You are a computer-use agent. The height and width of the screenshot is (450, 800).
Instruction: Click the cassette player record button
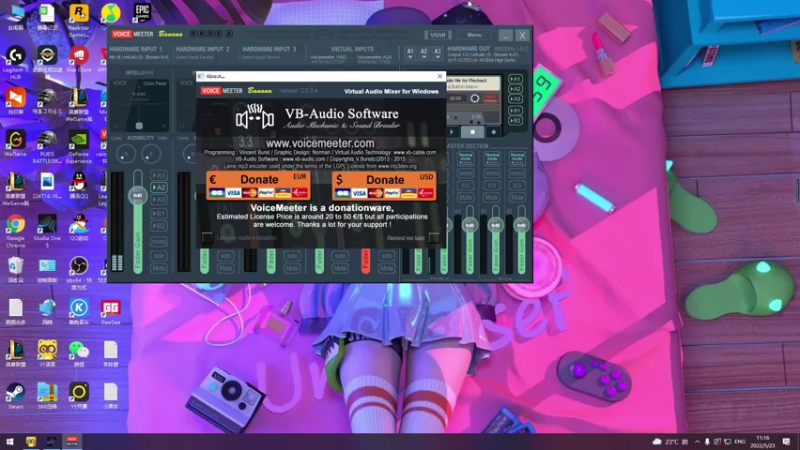(493, 132)
